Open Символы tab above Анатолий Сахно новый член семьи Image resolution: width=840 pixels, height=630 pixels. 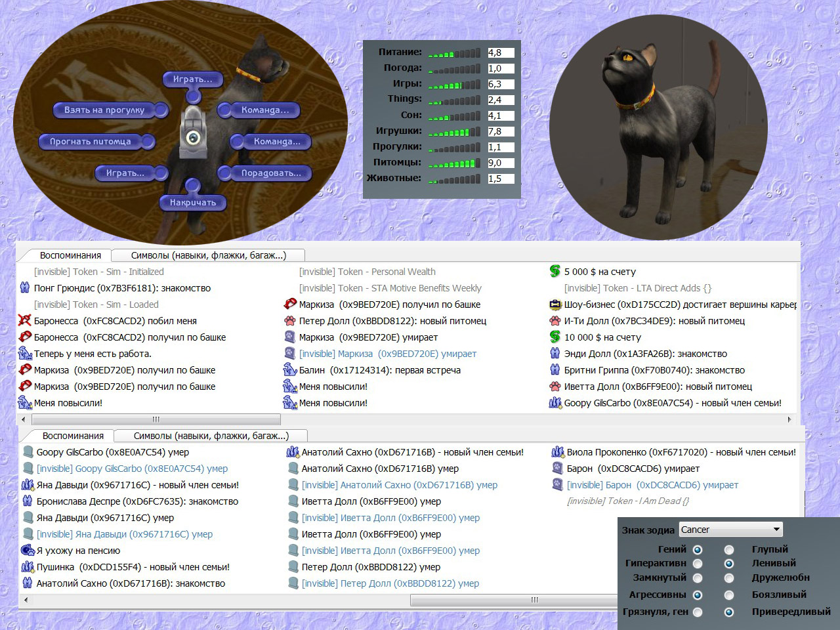211,436
